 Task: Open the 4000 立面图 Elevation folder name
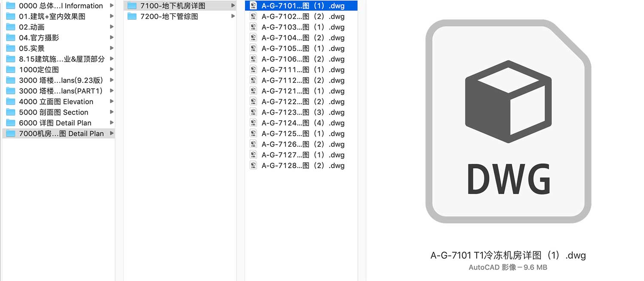[56, 102]
